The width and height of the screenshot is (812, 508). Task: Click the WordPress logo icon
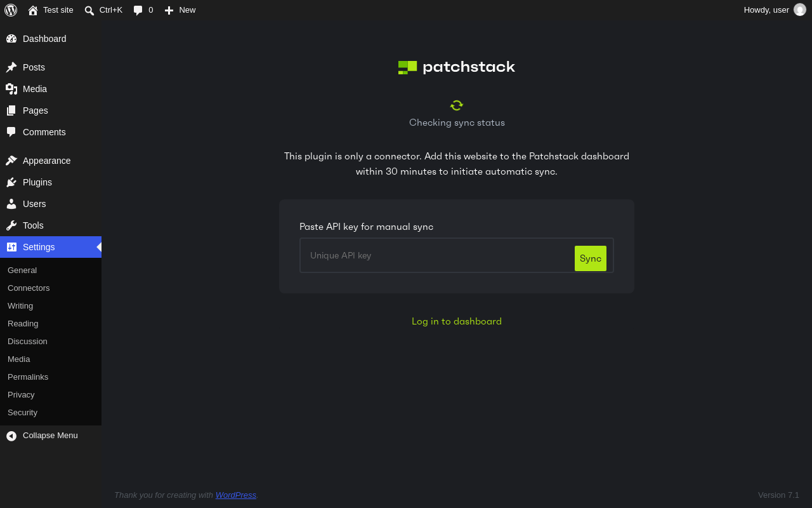point(11,10)
